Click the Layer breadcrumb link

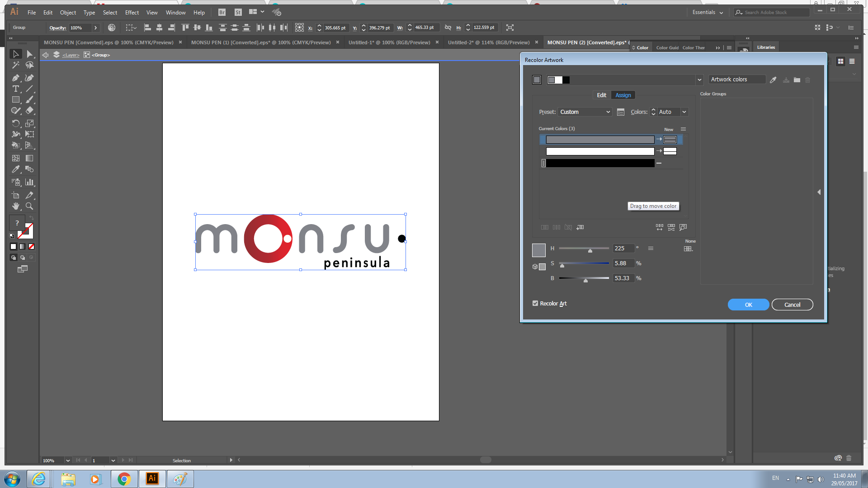71,55
